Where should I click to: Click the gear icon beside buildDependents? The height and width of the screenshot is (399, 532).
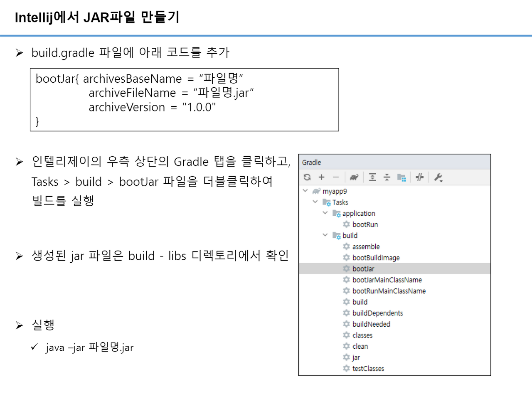(x=346, y=313)
